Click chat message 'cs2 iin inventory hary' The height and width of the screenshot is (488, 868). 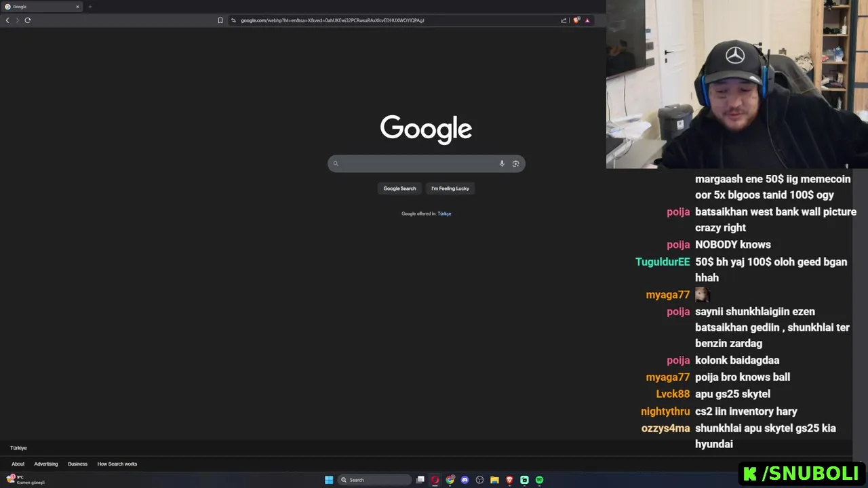click(746, 411)
